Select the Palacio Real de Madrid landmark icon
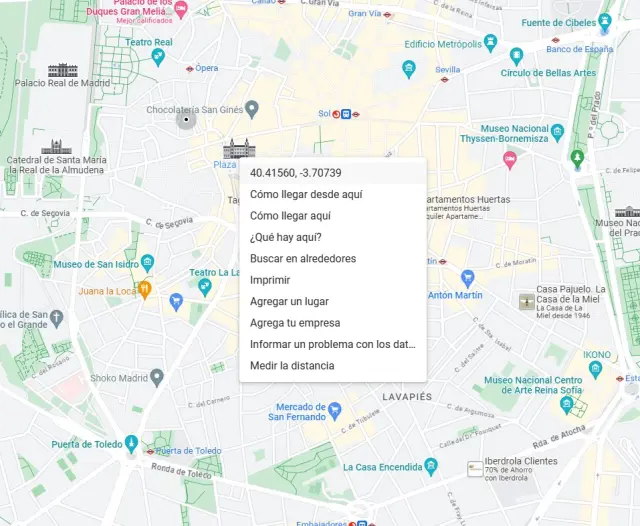640x526 pixels. coord(62,70)
